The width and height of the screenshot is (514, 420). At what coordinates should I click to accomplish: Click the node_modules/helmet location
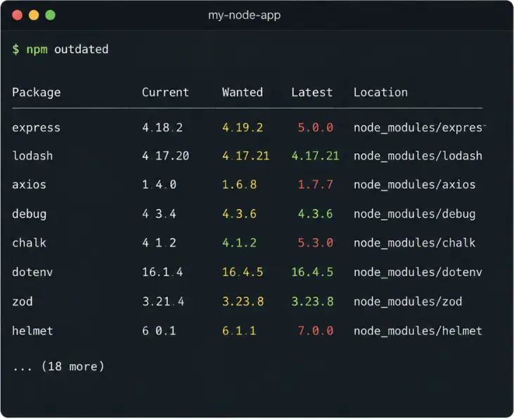click(x=418, y=331)
